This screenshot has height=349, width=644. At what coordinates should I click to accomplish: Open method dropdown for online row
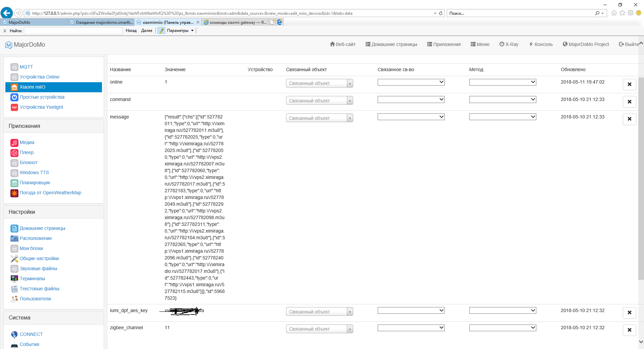pyautogui.click(x=503, y=82)
